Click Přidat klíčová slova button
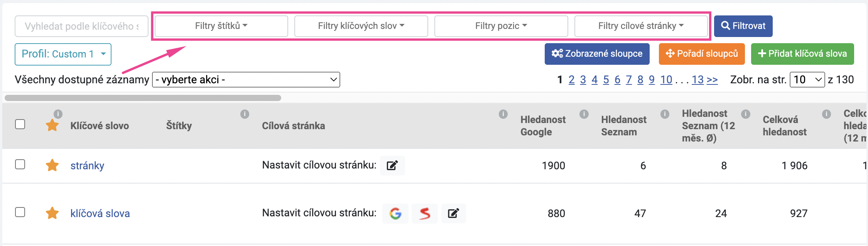This screenshot has width=868, height=246. pos(802,54)
